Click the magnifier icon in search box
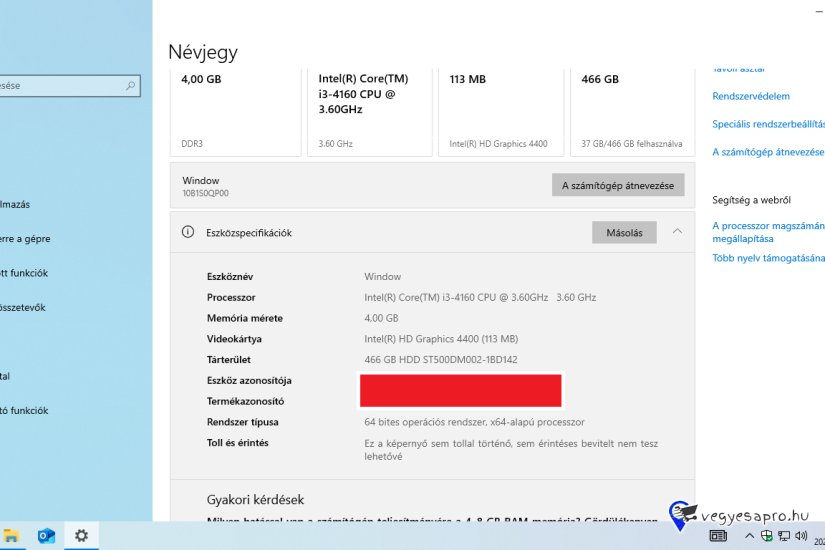 coord(130,86)
